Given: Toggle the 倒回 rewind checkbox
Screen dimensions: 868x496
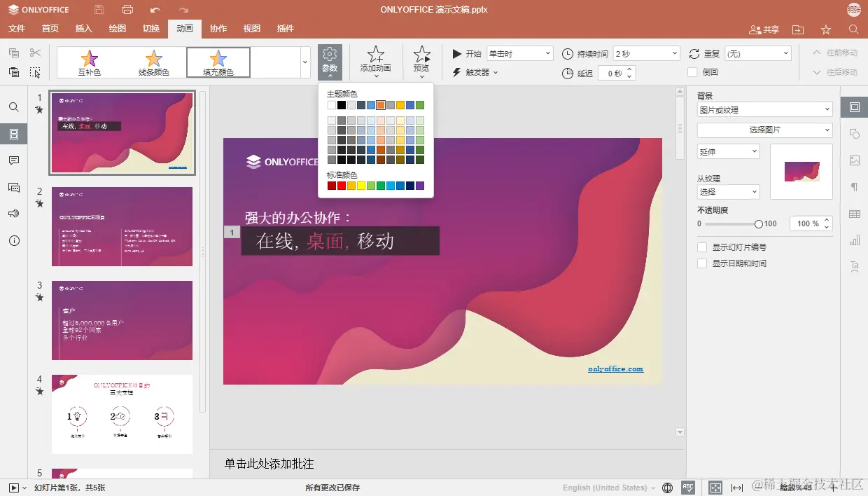Looking at the screenshot, I should point(692,72).
